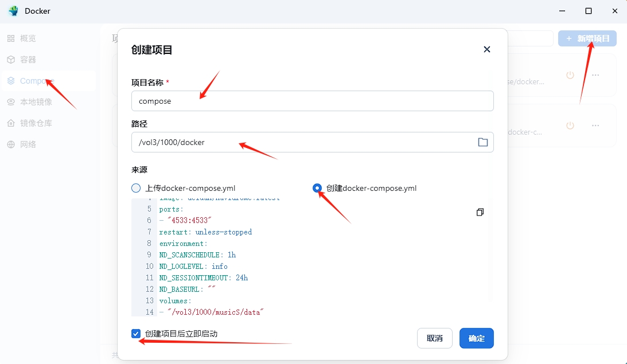The image size is (627, 364).
Task: Select 上传docker-compose.yml radio option
Action: (x=136, y=188)
